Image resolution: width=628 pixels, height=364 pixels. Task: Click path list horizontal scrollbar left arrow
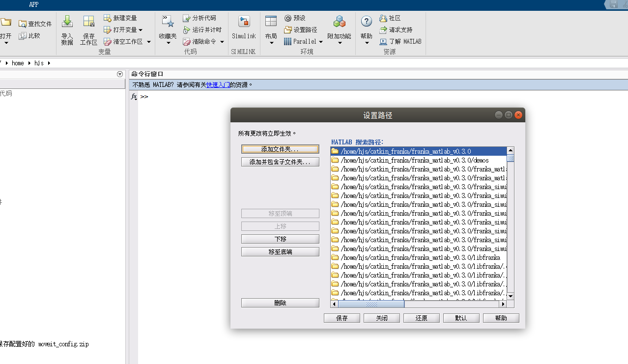pos(335,304)
